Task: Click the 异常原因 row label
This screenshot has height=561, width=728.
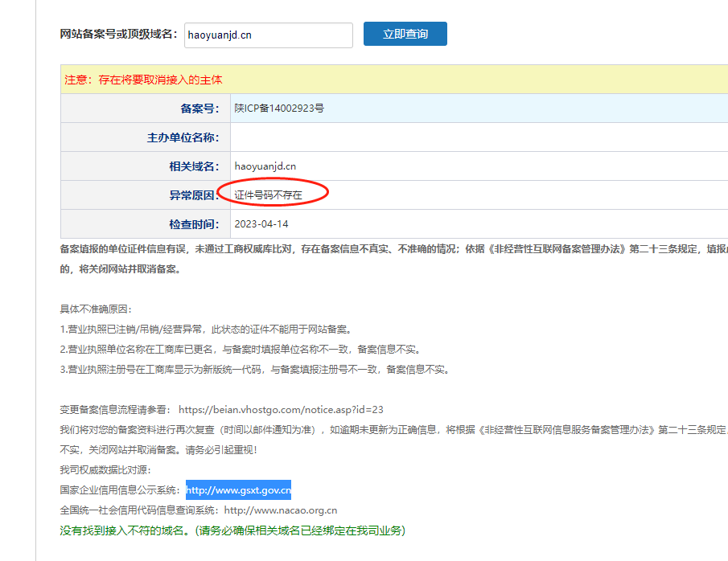Action: pos(188,195)
